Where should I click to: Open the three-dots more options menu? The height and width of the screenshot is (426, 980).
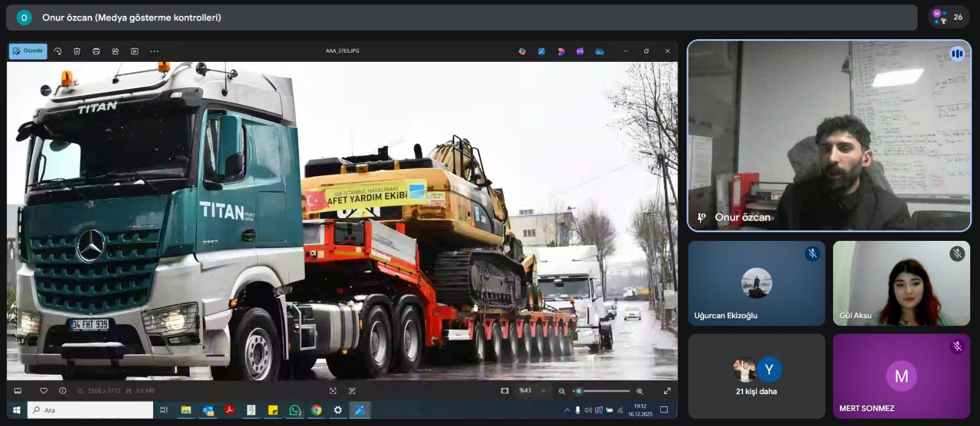(154, 51)
